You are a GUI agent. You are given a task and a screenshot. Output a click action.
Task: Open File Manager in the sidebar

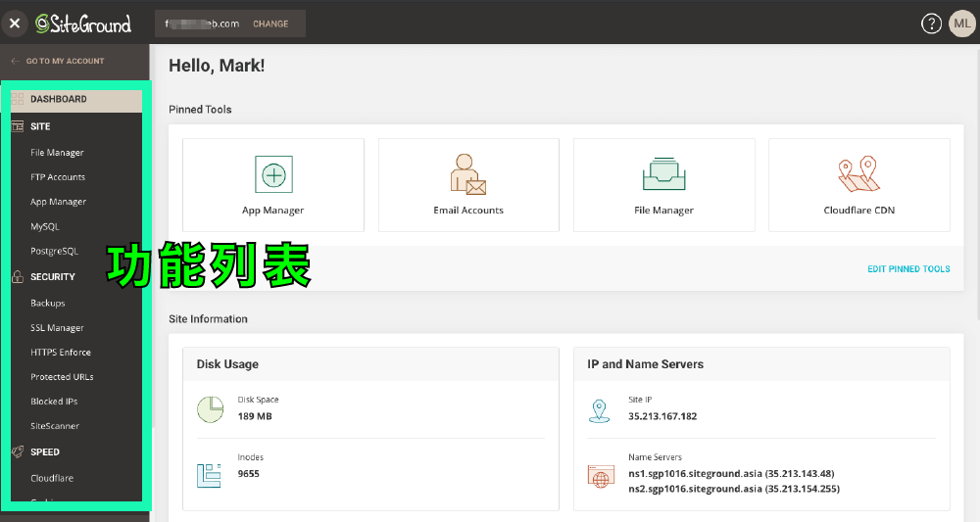click(57, 153)
